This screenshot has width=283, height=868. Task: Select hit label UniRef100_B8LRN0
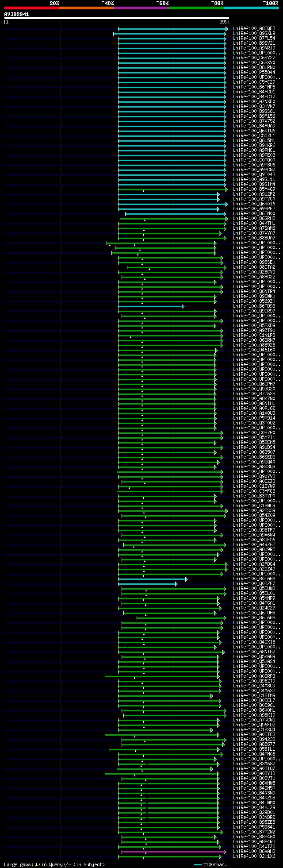click(254, 68)
